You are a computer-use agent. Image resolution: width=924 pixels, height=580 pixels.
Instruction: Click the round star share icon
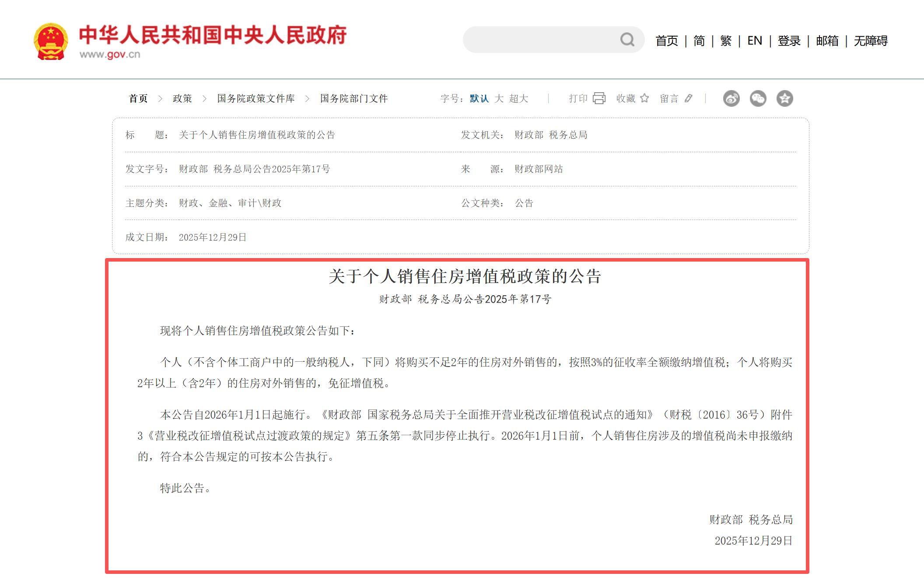tap(784, 98)
